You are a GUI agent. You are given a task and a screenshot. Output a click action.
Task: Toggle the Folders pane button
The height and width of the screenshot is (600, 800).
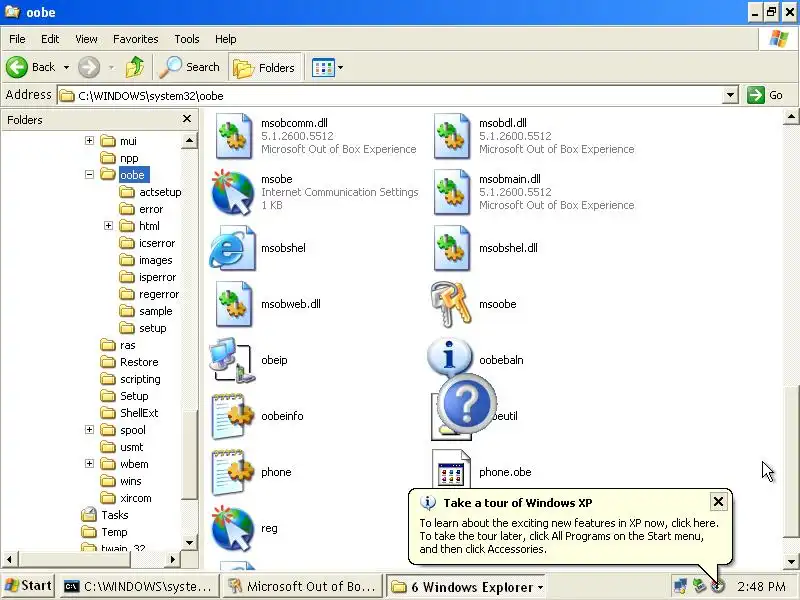tap(264, 67)
